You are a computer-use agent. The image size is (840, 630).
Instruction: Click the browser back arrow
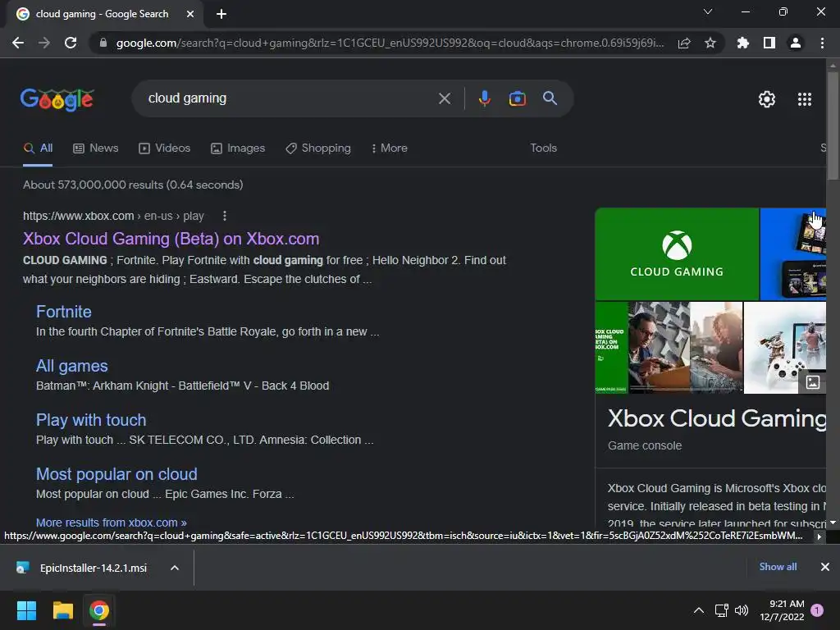[x=18, y=43]
